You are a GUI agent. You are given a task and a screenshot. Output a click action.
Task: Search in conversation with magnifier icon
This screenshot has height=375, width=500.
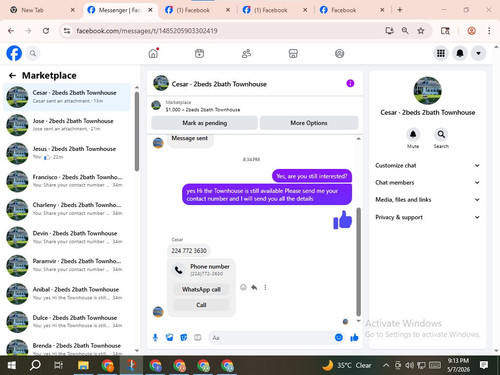(x=441, y=135)
